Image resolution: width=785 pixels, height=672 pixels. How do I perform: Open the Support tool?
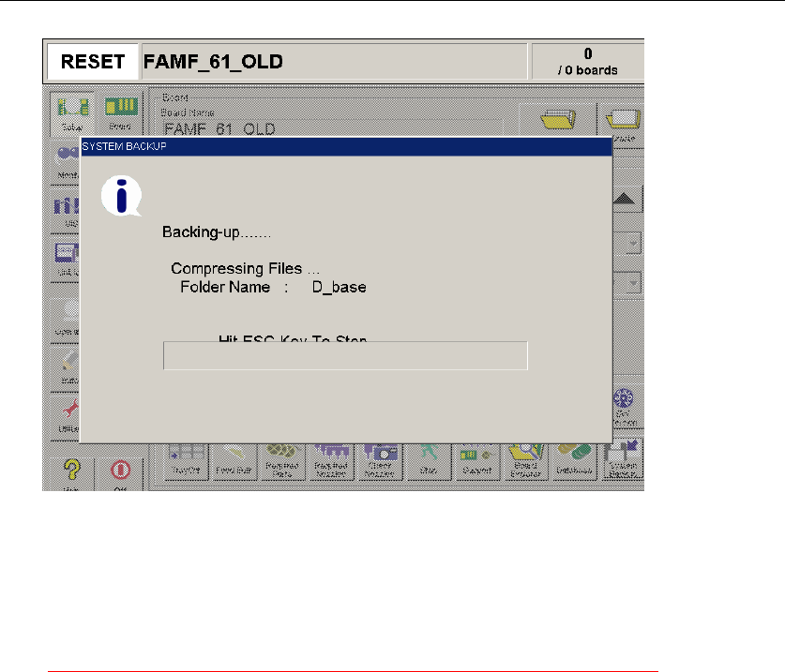click(x=476, y=460)
